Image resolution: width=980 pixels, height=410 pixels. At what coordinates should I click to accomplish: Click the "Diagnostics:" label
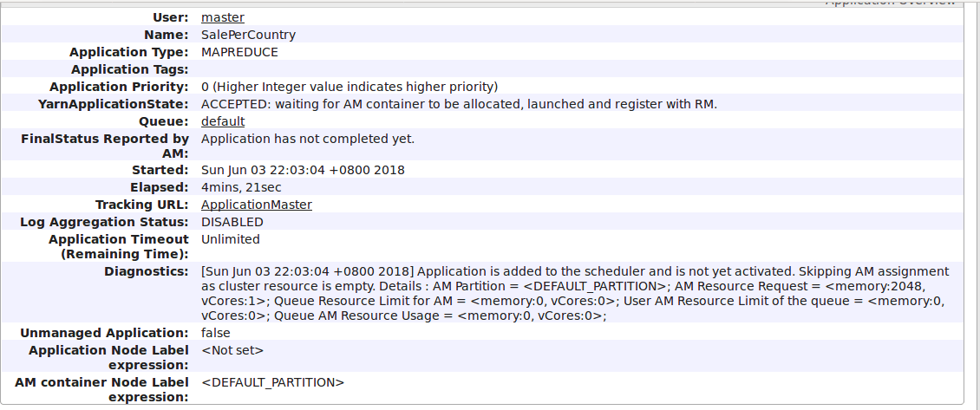pos(146,271)
